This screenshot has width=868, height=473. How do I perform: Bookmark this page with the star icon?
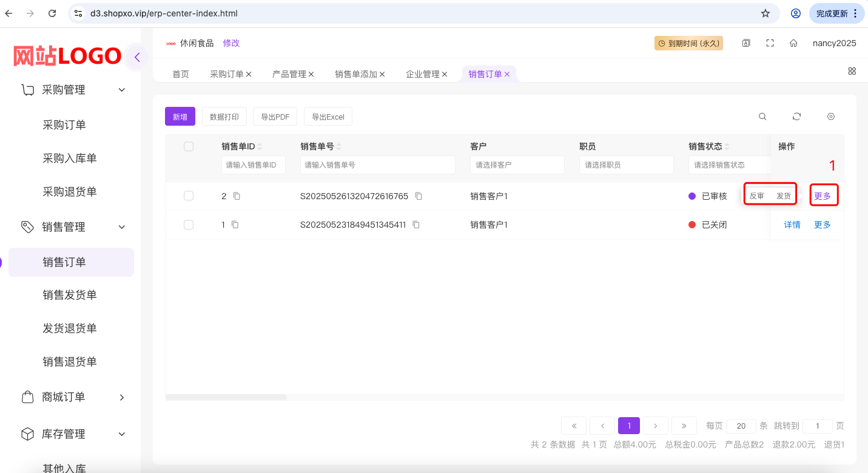pos(765,13)
